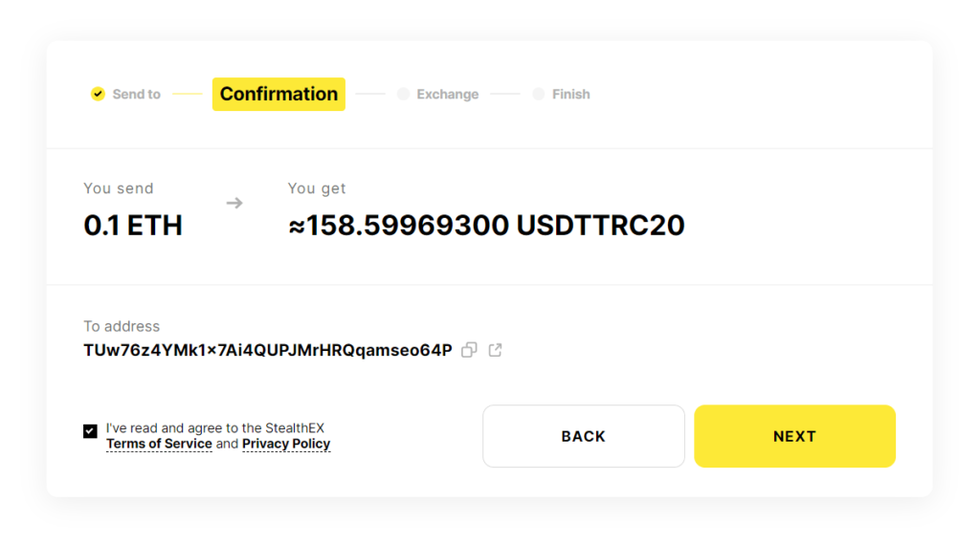
Task: Select the Exchange step label
Action: coord(447,94)
